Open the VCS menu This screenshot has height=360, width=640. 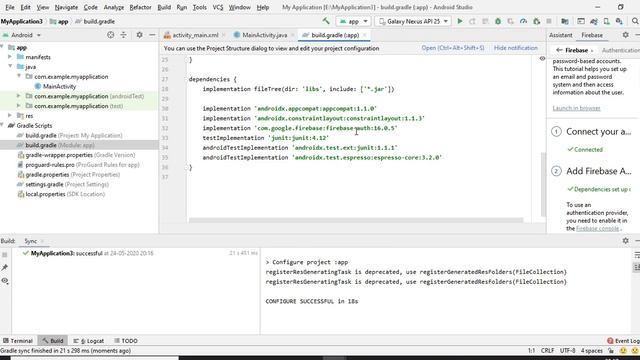pos(218,7)
